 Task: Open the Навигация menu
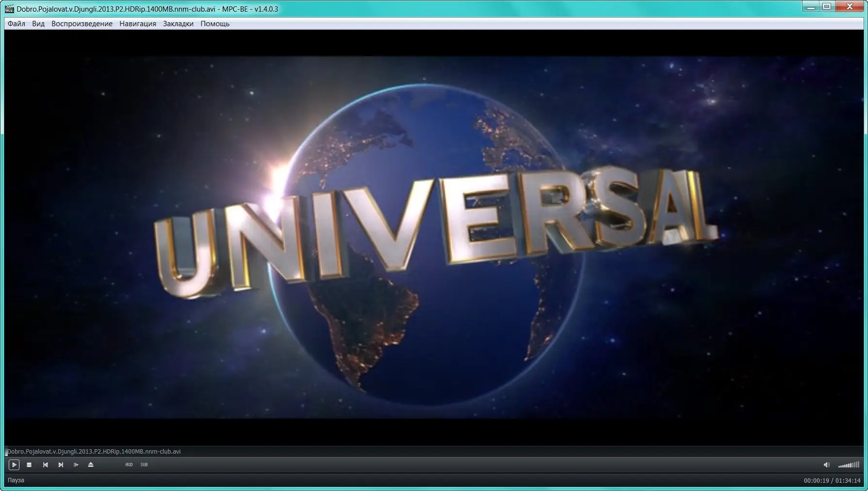tap(138, 24)
